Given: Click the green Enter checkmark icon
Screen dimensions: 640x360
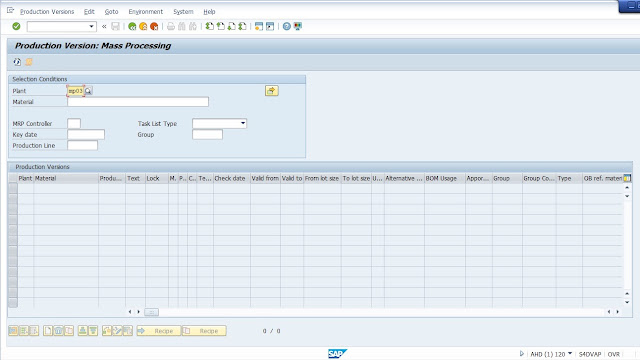Looking at the screenshot, I should click(16, 27).
